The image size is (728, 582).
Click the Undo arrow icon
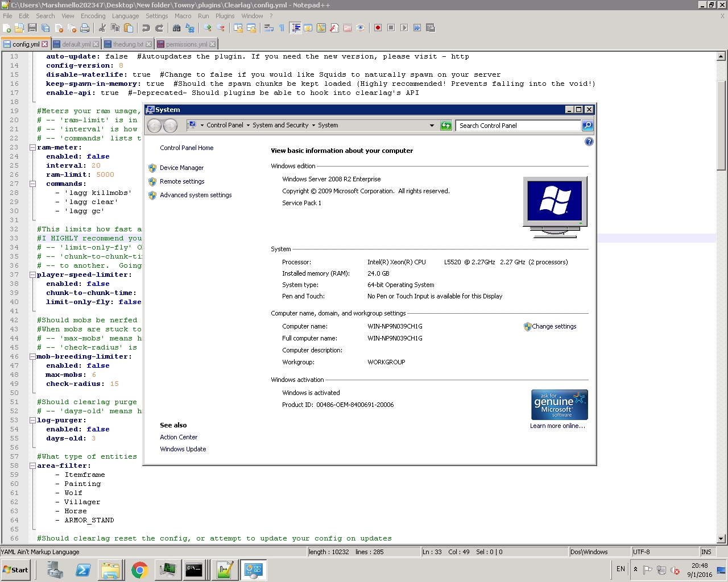[x=146, y=28]
